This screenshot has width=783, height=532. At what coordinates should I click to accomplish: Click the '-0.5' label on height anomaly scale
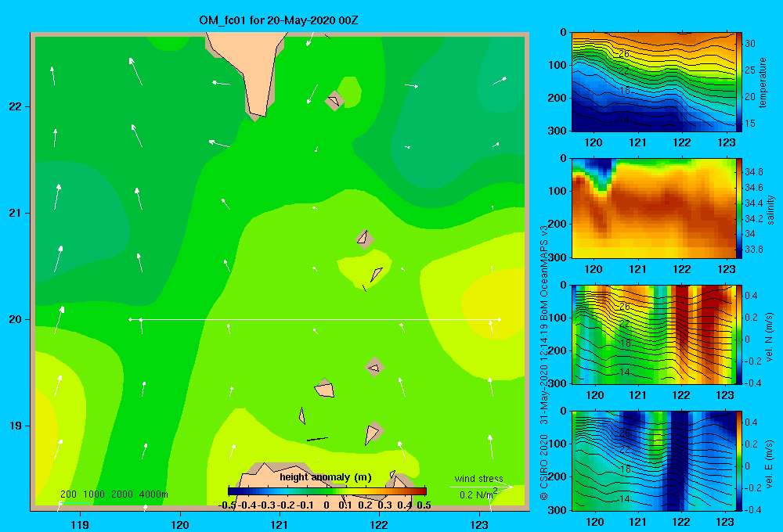click(227, 505)
